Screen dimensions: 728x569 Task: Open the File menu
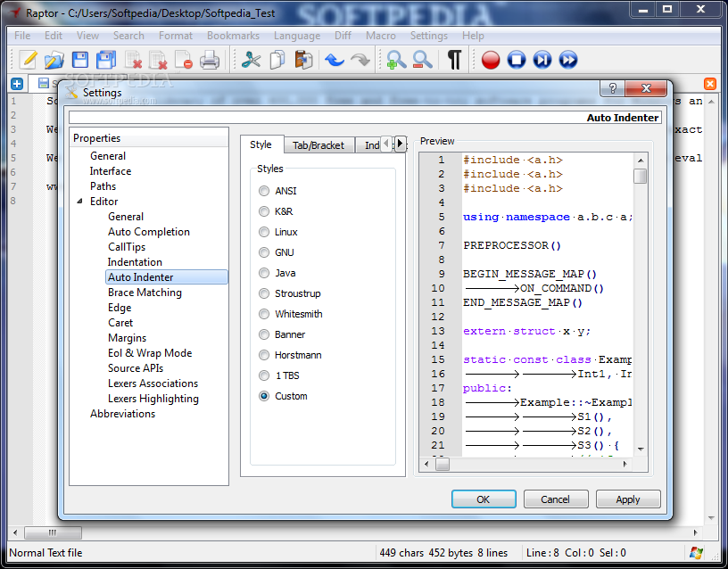(x=22, y=36)
